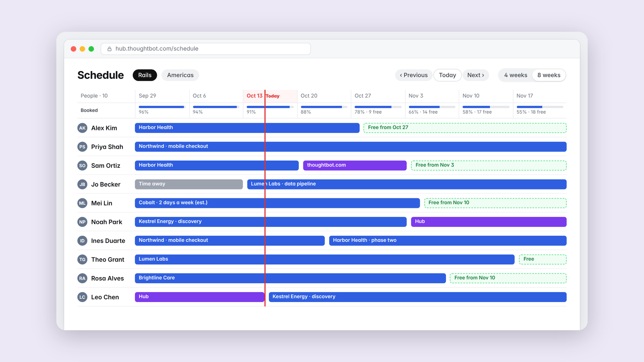Open Noah Park's Kestrel Energy discovery bar
The height and width of the screenshot is (362, 644).
270,222
